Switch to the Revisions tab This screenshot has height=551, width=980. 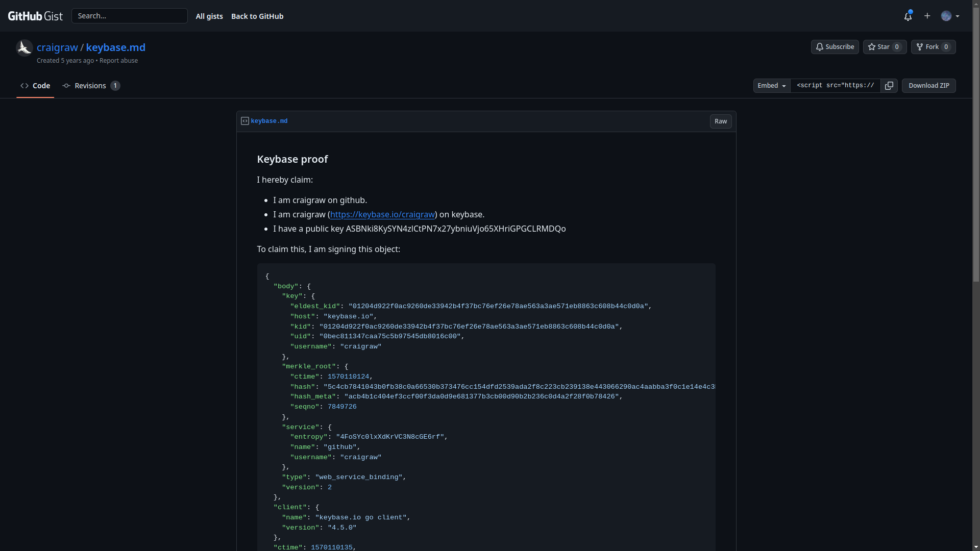[x=91, y=86]
